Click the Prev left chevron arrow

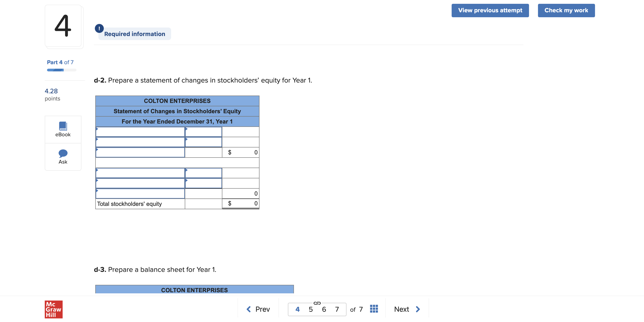249,309
